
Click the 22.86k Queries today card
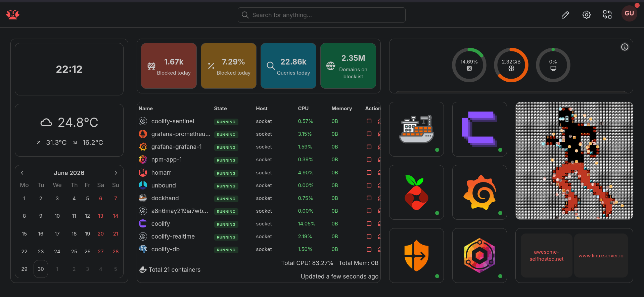coord(288,66)
